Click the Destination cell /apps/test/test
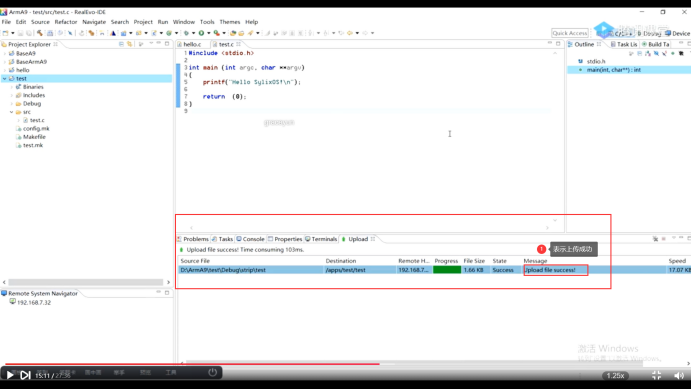The image size is (692, 389). point(346,270)
